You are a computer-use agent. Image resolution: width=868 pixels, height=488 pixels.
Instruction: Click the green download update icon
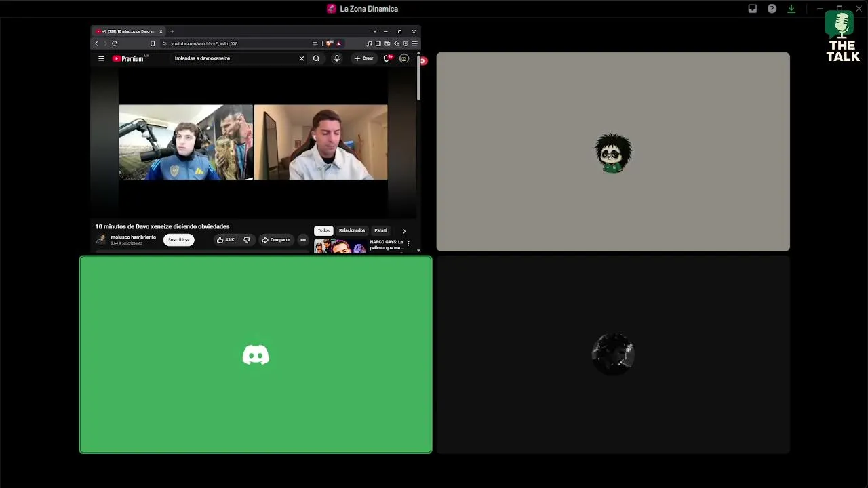pos(791,9)
